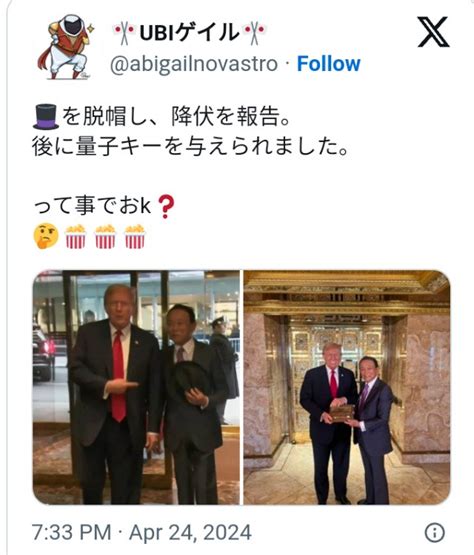Click the red question mark emoji
This screenshot has height=555, width=474.
click(166, 206)
